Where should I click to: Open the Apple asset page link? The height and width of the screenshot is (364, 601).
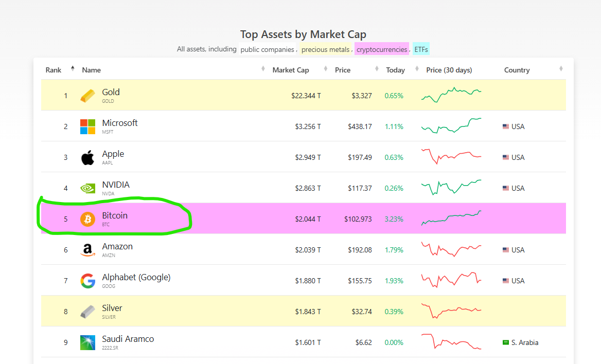click(113, 154)
